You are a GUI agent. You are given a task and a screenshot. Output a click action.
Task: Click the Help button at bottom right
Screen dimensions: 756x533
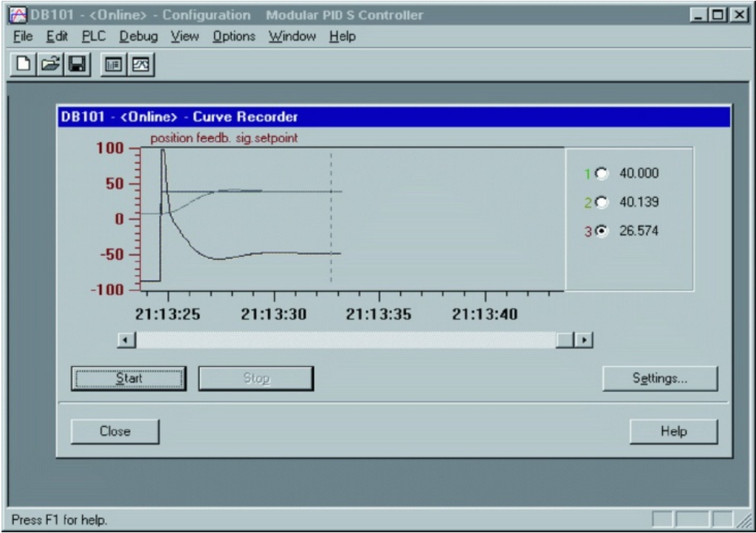pos(673,431)
